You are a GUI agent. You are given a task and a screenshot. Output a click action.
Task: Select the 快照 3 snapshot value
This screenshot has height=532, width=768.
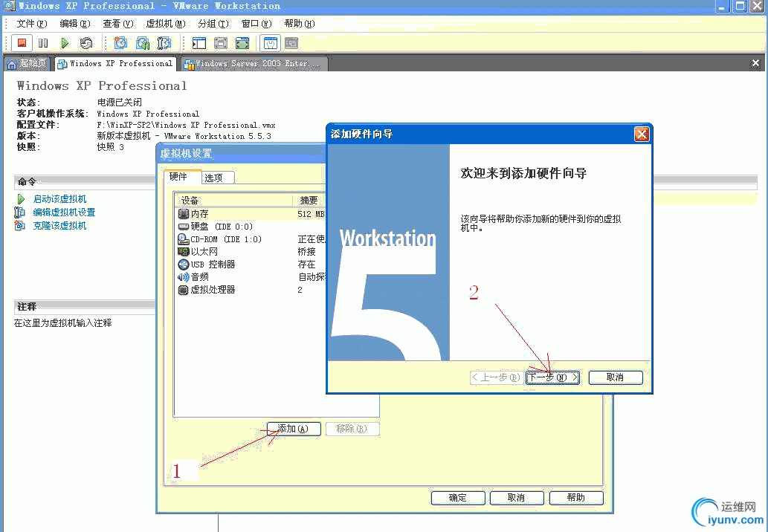coord(111,147)
